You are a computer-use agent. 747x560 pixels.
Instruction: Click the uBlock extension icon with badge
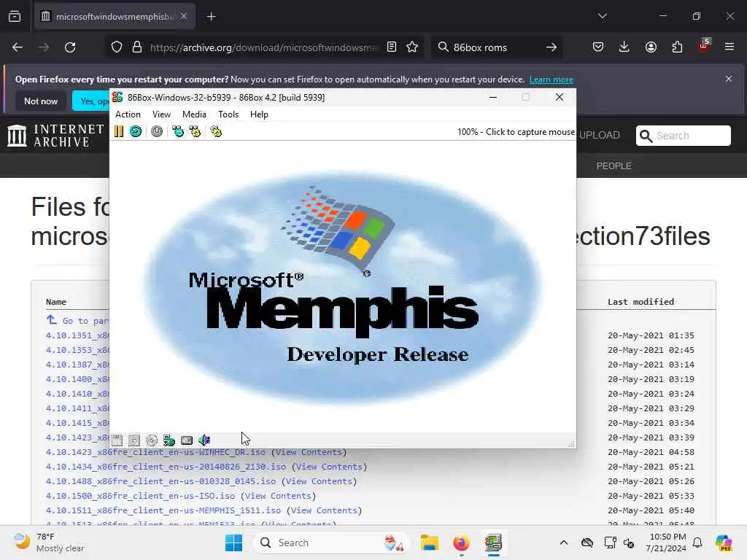[x=703, y=46]
